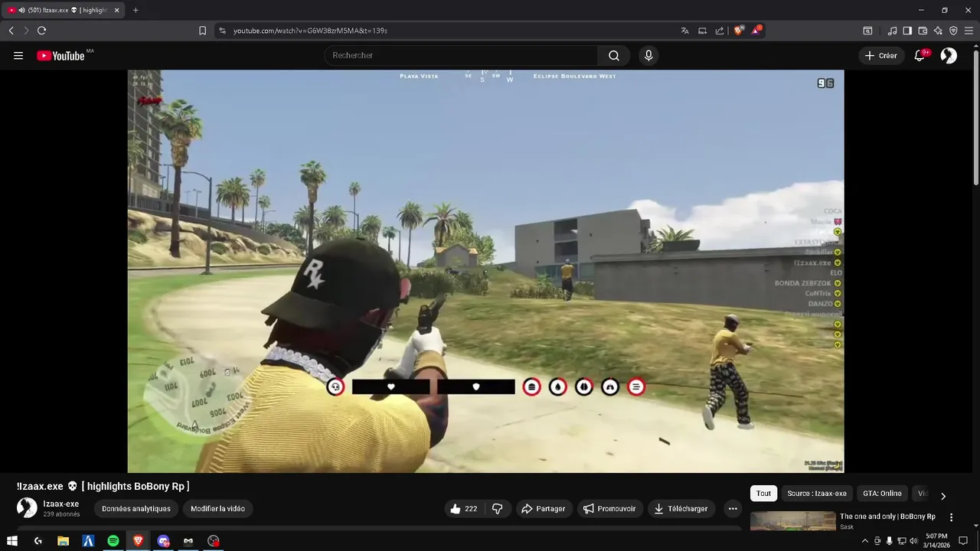980x551 pixels.
Task: Reload the page
Action: click(41, 31)
